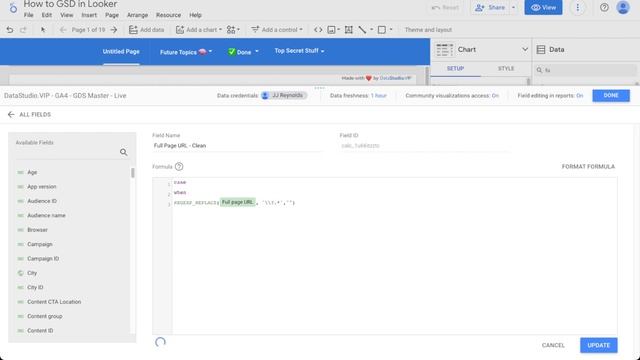Click the insert text box icon

click(x=349, y=30)
